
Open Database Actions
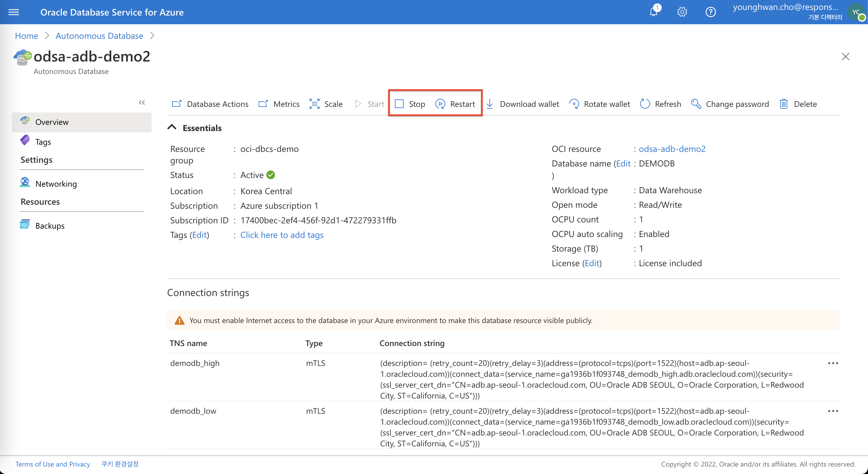point(210,104)
